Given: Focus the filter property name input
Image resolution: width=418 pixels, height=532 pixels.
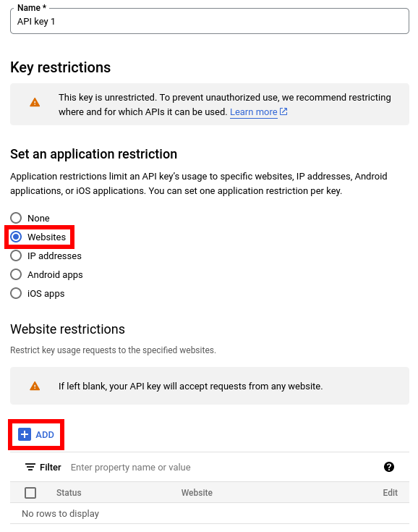Looking at the screenshot, I should pyautogui.click(x=223, y=467).
